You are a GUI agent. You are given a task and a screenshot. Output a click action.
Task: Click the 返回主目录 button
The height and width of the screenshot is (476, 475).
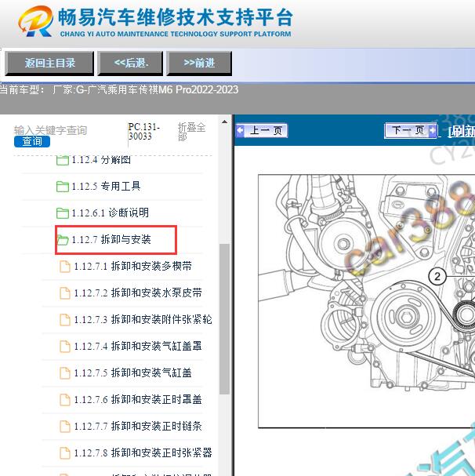(x=49, y=64)
